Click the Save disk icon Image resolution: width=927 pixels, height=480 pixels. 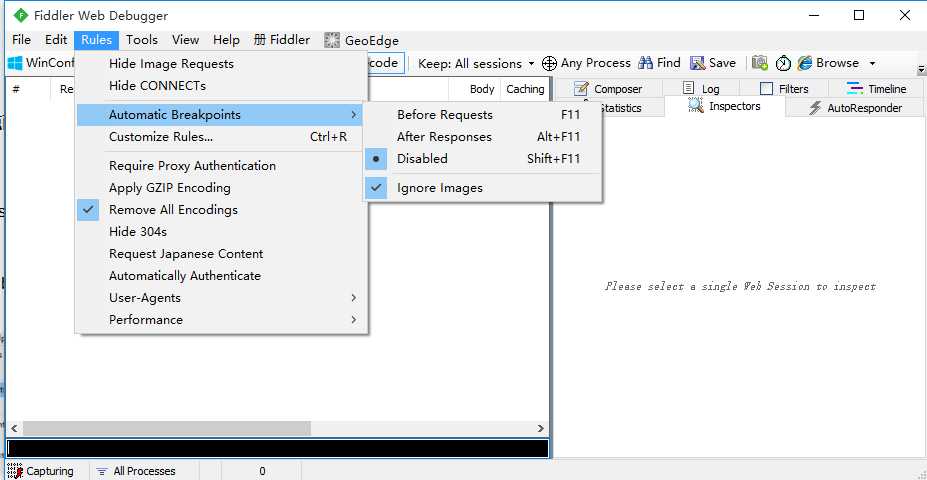[x=698, y=63]
